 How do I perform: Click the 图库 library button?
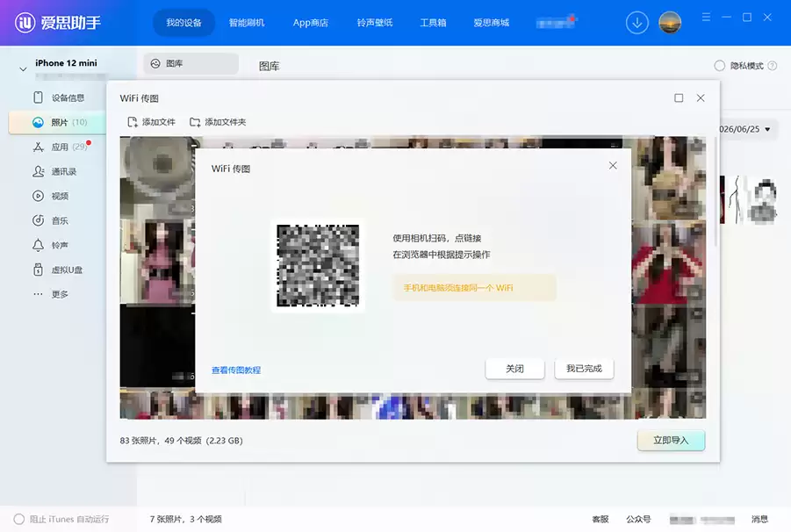coord(191,63)
